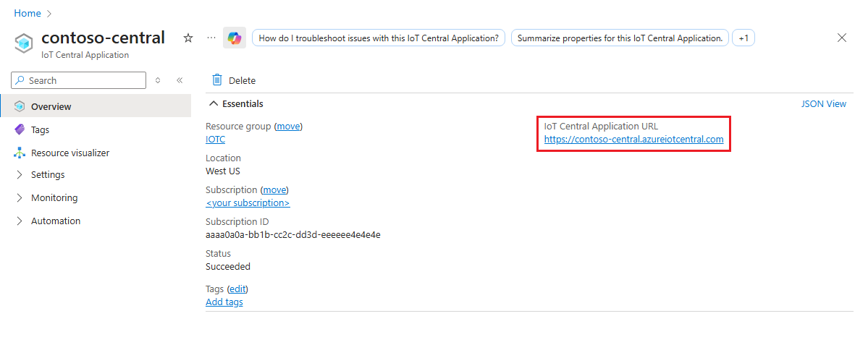Collapse the sidebar with the double chevron
The image size is (868, 337).
[180, 80]
